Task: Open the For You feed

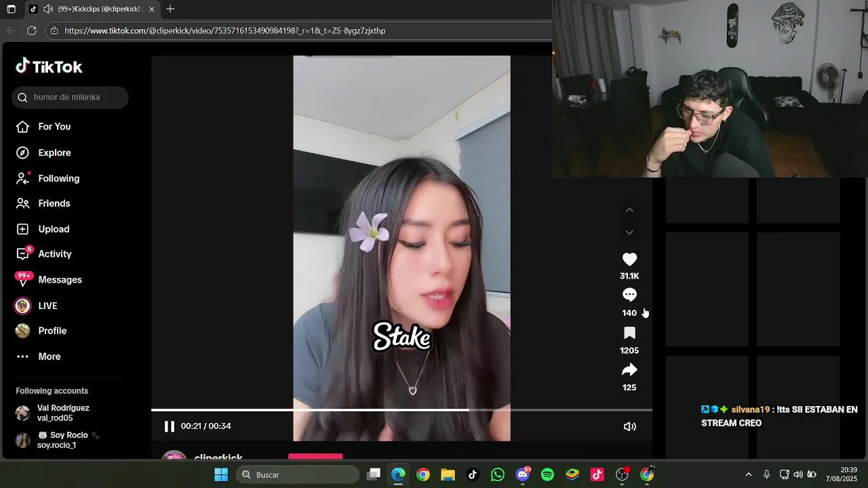Action: [x=43, y=127]
